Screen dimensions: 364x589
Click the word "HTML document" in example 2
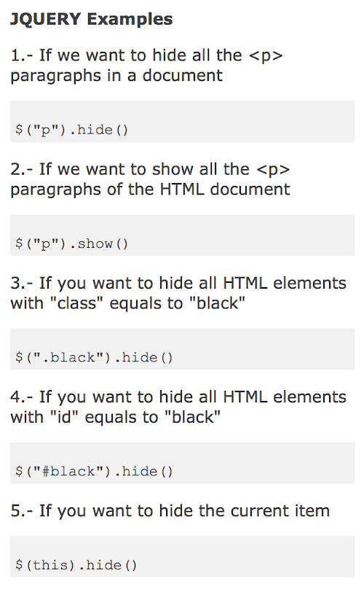click(x=225, y=190)
